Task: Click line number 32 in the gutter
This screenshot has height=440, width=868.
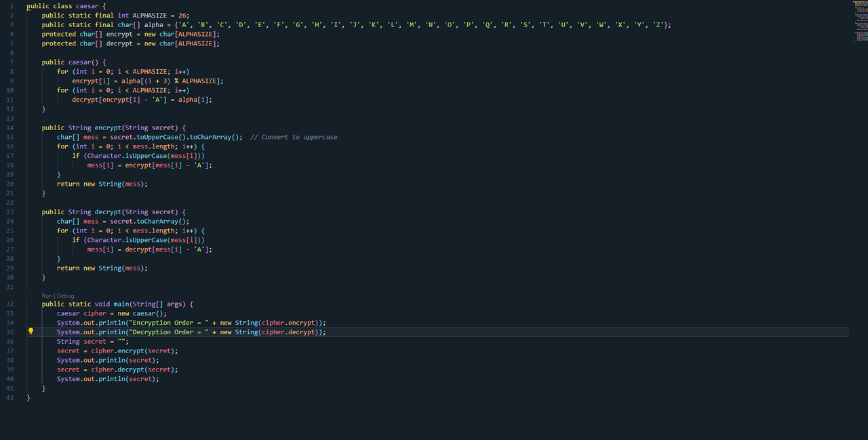Action: [10, 304]
